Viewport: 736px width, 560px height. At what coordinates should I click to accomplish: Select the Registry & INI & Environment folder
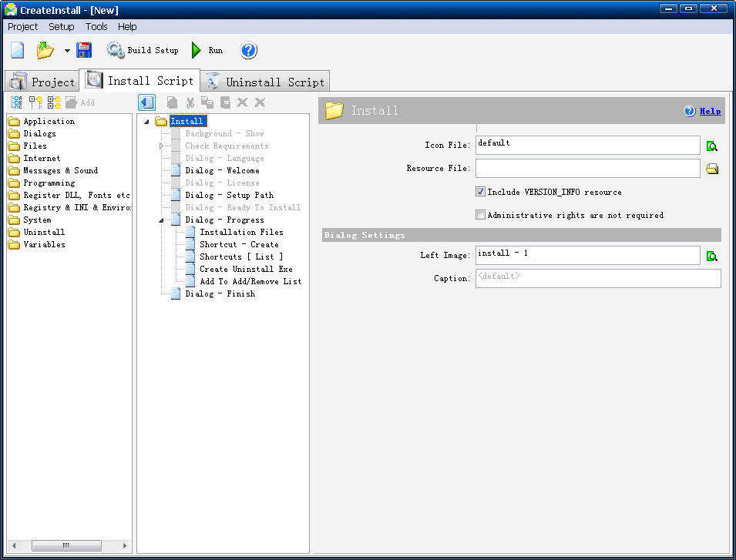69,207
